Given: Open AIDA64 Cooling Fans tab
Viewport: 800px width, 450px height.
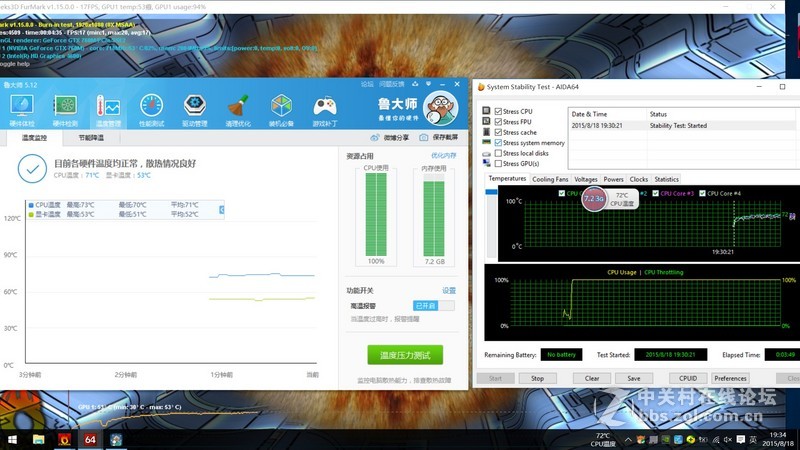Looking at the screenshot, I should tap(550, 179).
